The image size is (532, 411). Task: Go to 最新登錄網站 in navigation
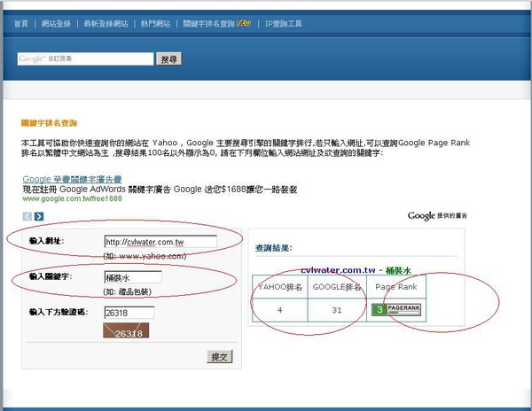click(106, 24)
